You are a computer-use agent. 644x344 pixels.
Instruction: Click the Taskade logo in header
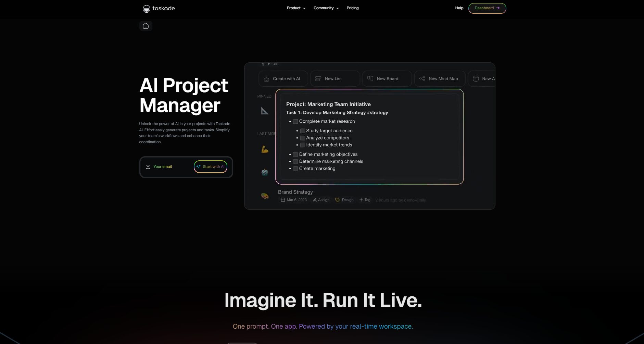tap(159, 8)
